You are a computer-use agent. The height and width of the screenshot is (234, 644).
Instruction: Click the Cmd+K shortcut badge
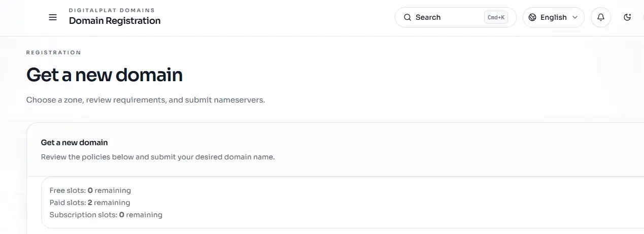pyautogui.click(x=496, y=17)
